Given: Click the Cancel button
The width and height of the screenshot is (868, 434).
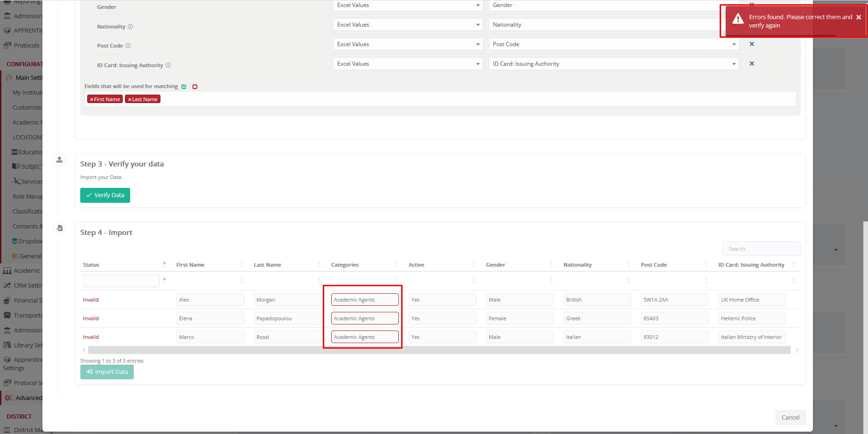Looking at the screenshot, I should 790,417.
